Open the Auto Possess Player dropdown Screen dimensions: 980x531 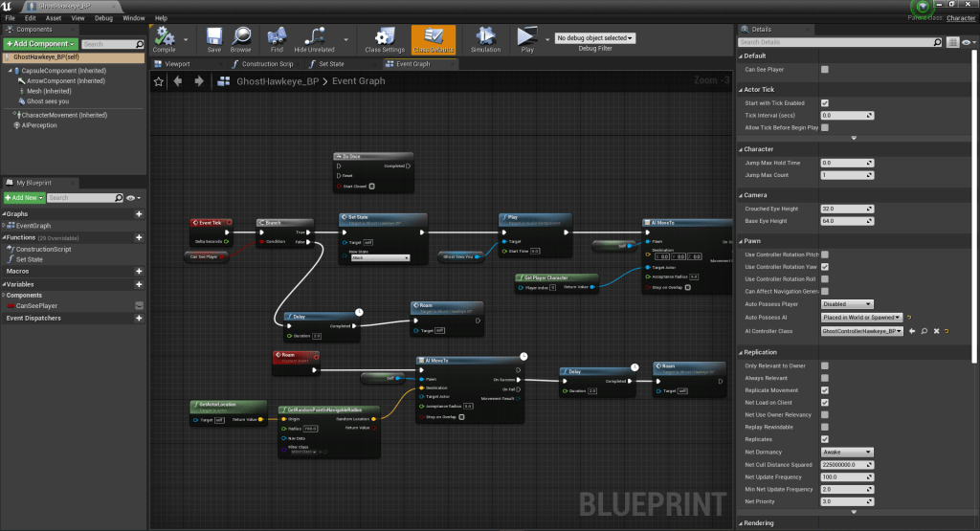(x=847, y=304)
